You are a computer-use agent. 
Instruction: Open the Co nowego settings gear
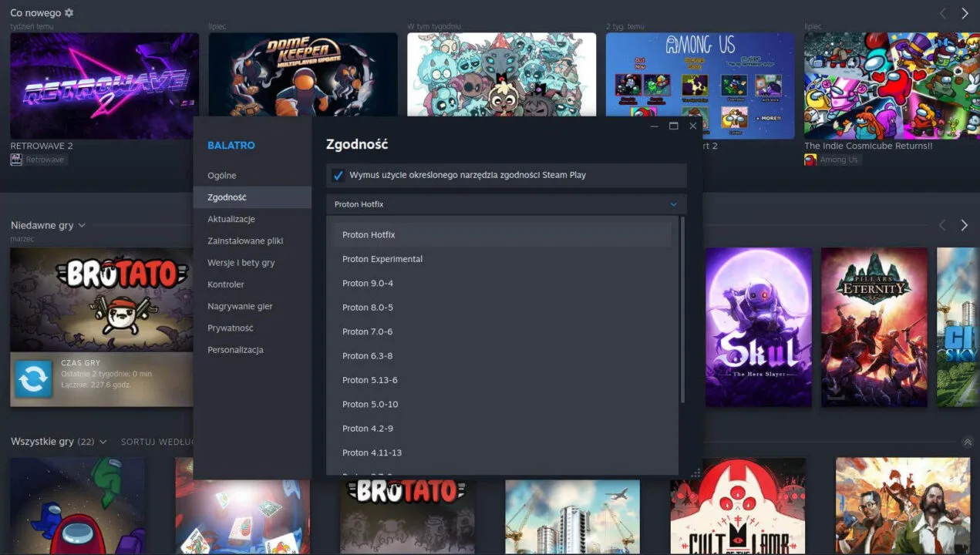pyautogui.click(x=69, y=13)
